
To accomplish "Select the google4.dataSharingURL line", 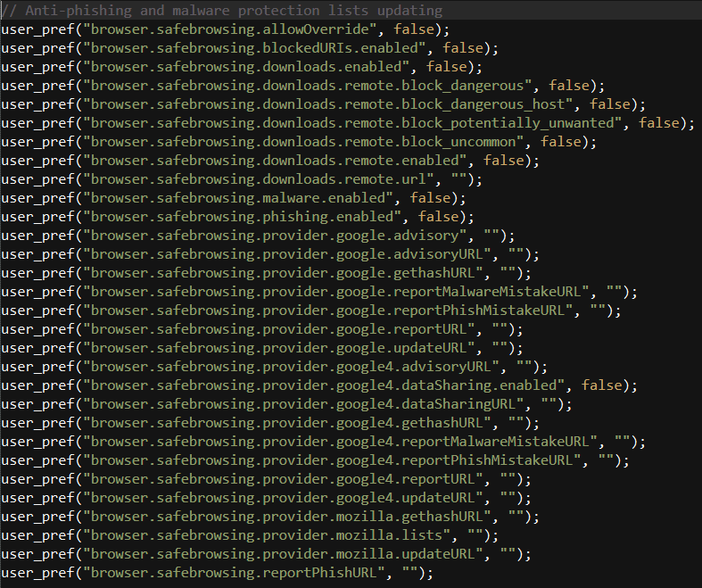I will click(287, 404).
